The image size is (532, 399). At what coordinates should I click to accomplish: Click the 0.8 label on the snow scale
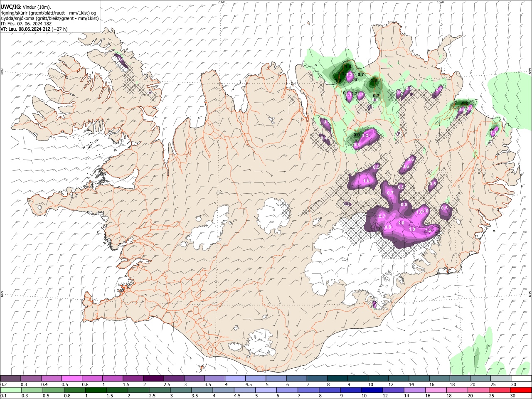85,384
